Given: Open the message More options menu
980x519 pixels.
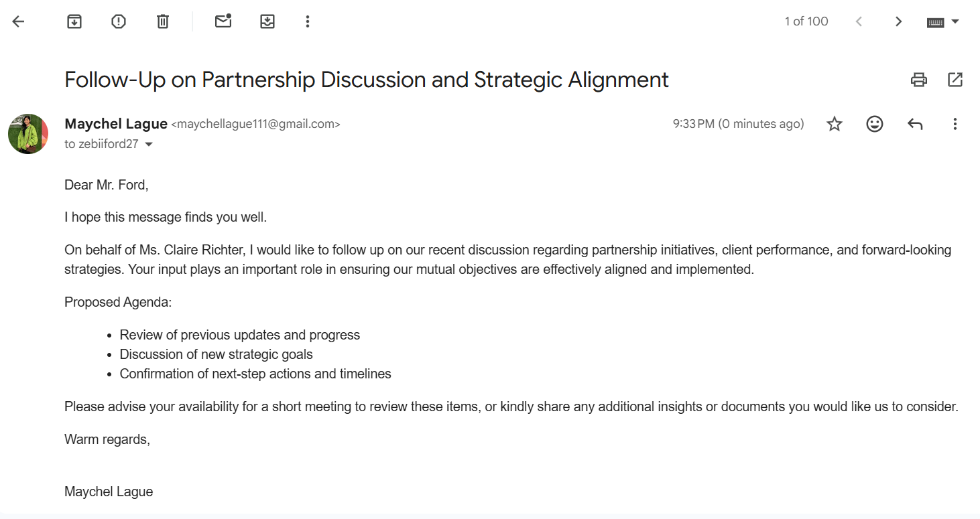Looking at the screenshot, I should (x=955, y=124).
